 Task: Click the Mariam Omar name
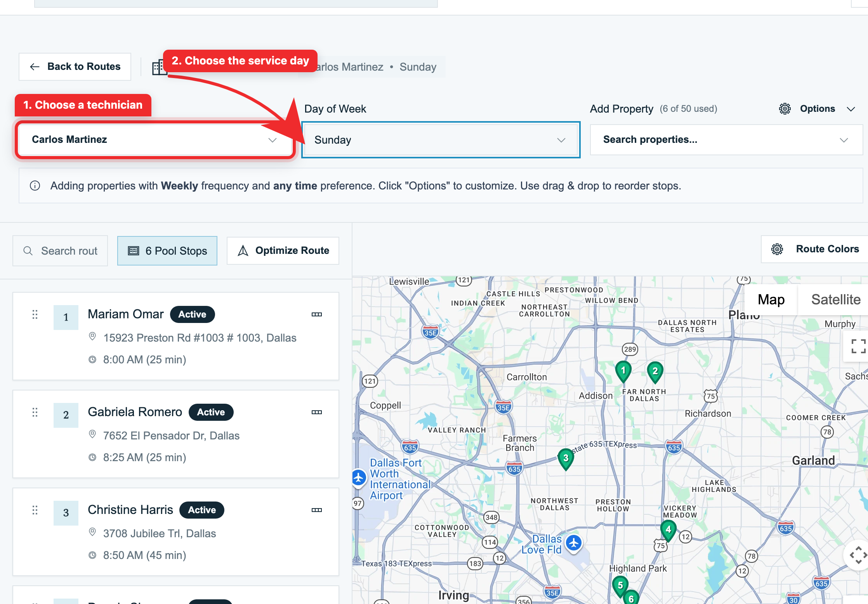pos(126,314)
